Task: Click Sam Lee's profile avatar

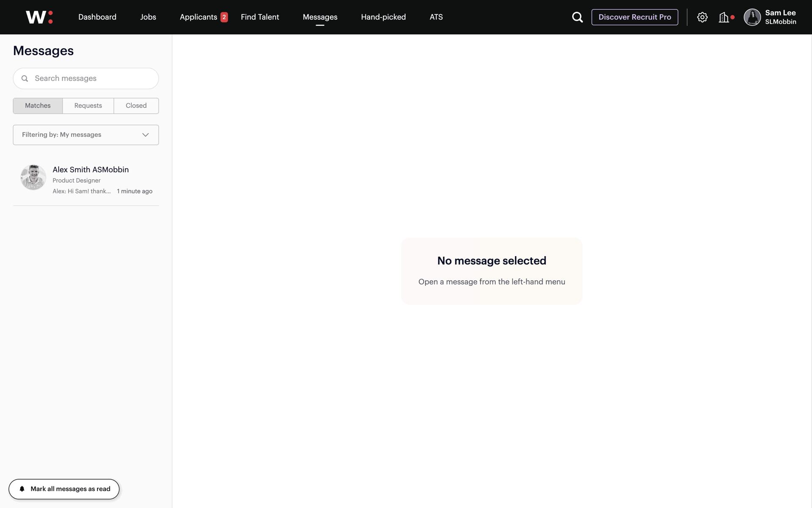Action: 752,17
